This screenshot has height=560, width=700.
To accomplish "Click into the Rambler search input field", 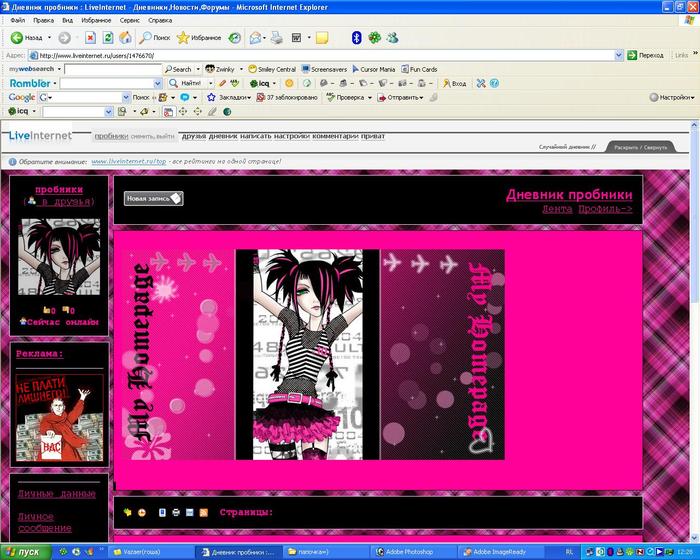I will tap(107, 84).
